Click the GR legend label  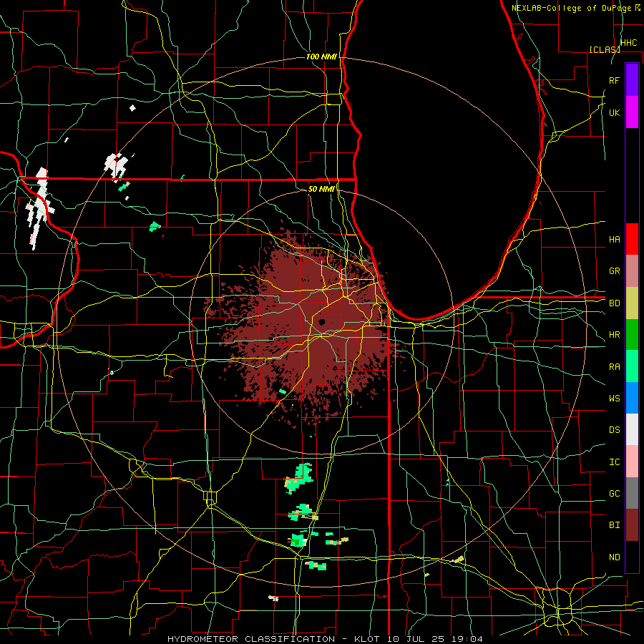click(615, 271)
